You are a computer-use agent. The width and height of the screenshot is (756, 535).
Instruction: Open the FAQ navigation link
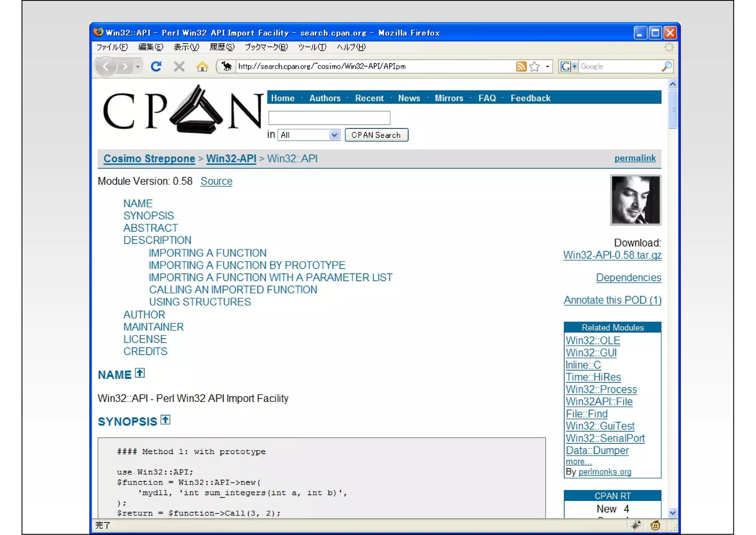487,98
